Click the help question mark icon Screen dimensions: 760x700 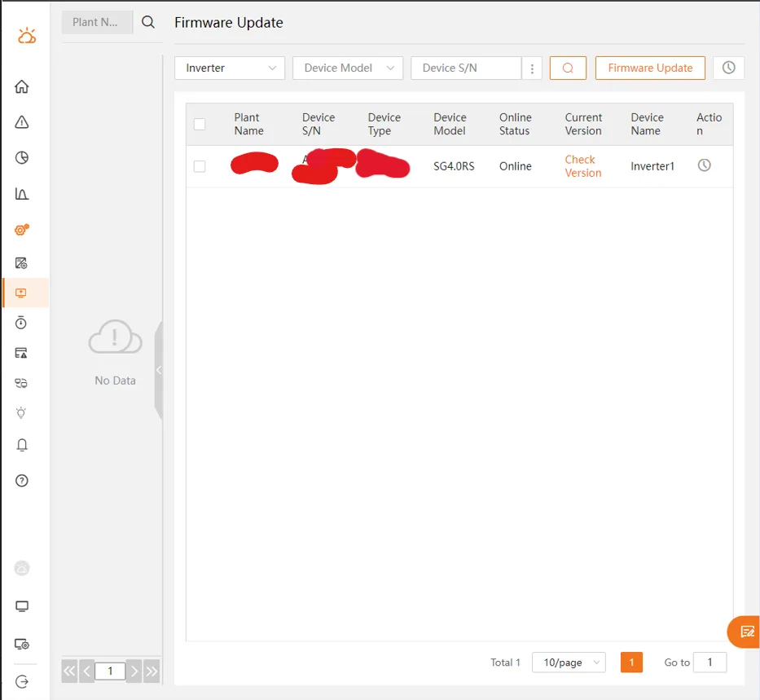(22, 481)
